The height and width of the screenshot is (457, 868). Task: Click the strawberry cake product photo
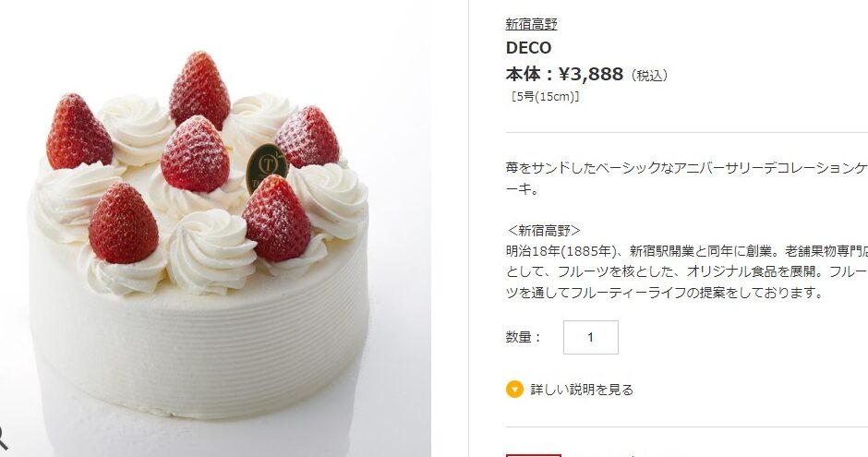point(215,229)
